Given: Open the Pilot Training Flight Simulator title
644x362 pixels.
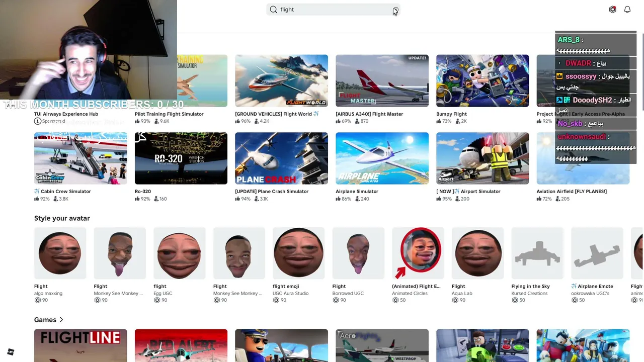Looking at the screenshot, I should click(169, 114).
